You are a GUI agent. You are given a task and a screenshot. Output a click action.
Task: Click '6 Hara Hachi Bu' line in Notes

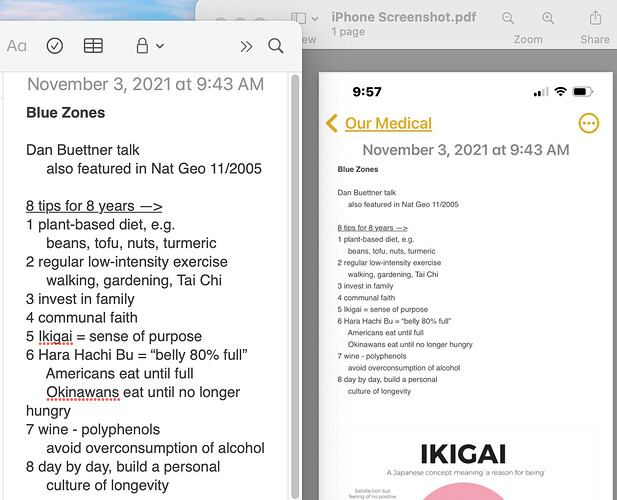tap(137, 355)
